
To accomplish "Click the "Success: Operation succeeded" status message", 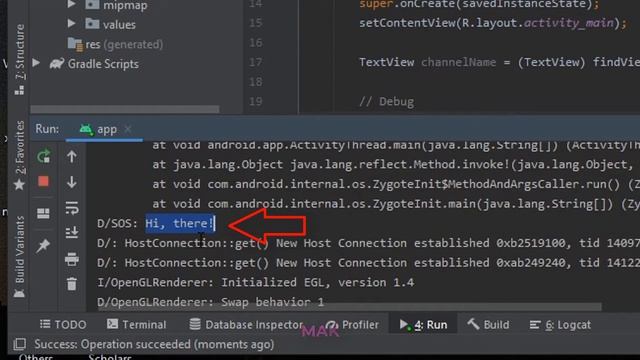I will coord(154,344).
